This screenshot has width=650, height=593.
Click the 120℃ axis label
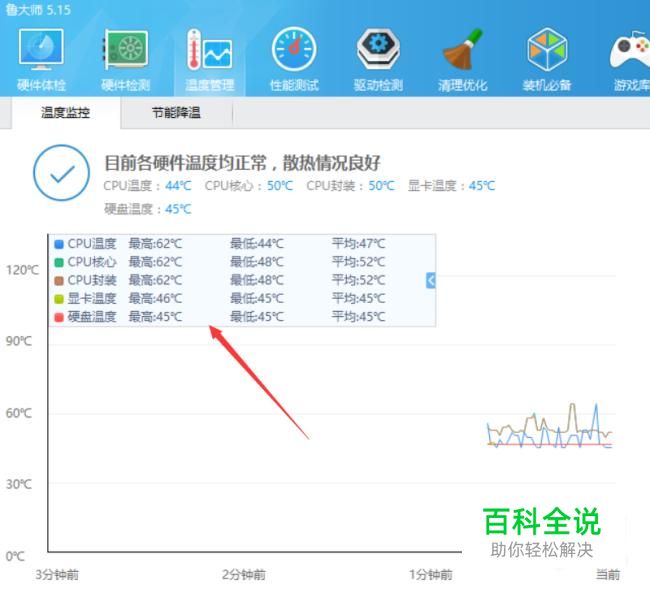[x=22, y=270]
